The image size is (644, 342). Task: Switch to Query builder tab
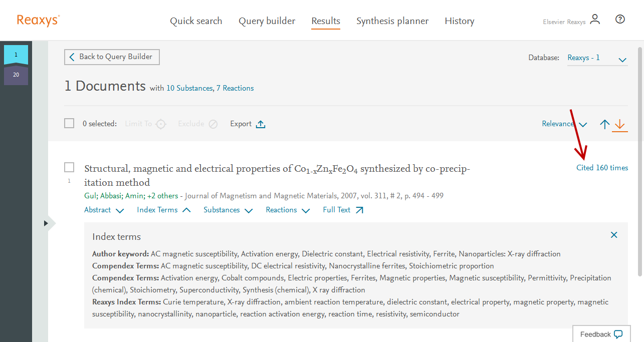pos(267,21)
